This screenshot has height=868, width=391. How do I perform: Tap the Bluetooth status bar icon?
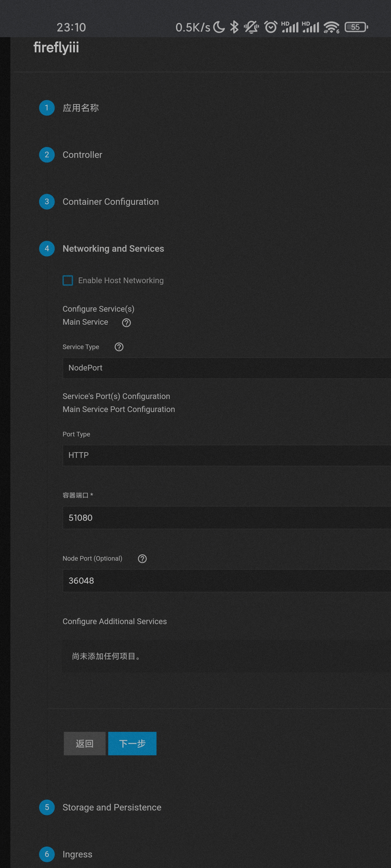coord(234,27)
